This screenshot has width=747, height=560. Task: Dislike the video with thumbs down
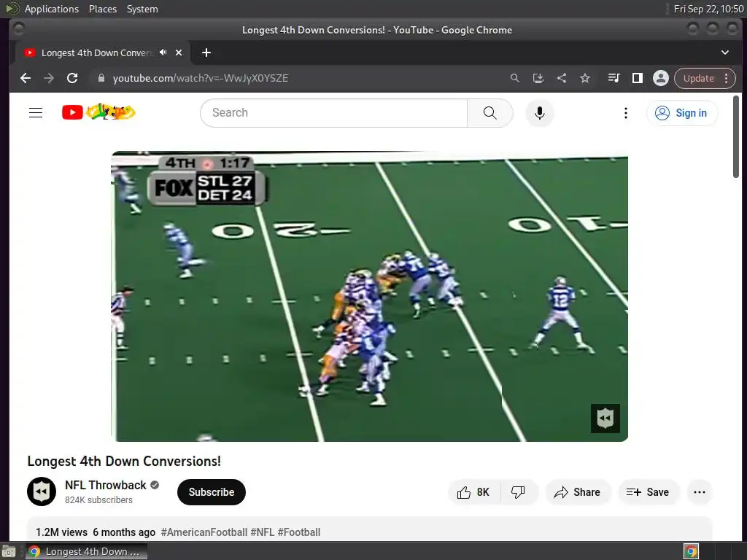click(x=519, y=492)
